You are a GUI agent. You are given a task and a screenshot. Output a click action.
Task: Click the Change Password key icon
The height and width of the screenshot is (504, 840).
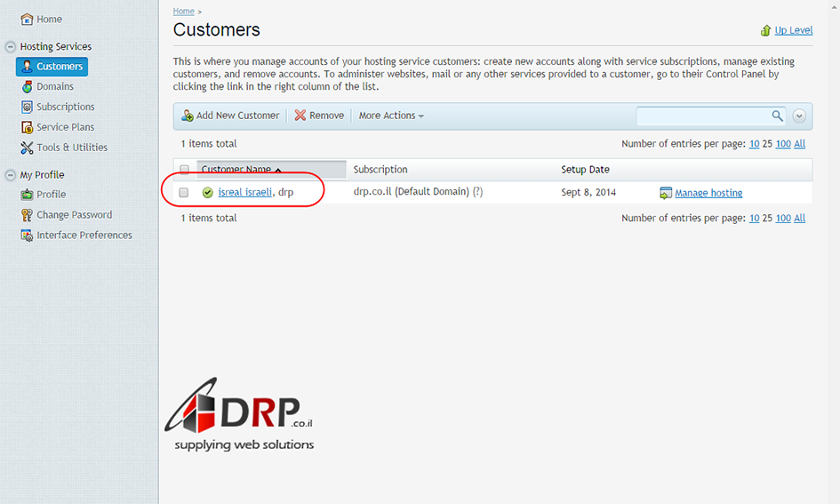point(28,215)
